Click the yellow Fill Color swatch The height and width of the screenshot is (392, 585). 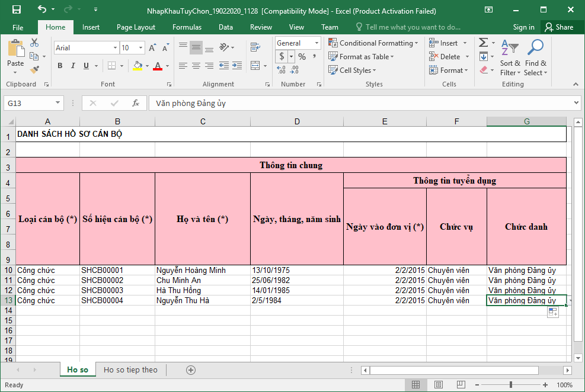[x=138, y=66]
